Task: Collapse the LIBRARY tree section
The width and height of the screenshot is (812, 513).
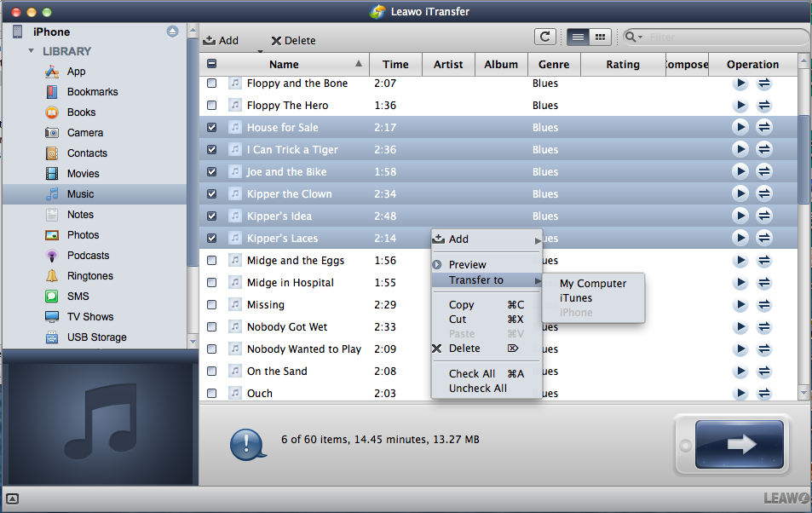Action: coord(32,51)
